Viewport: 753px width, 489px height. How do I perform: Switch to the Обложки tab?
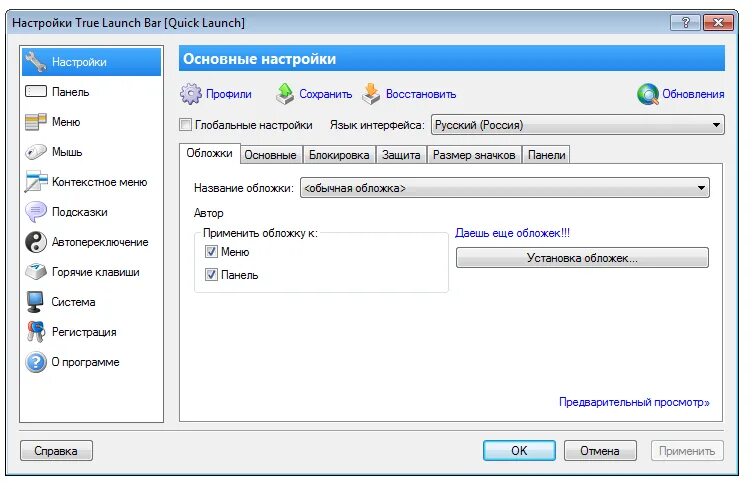click(209, 153)
